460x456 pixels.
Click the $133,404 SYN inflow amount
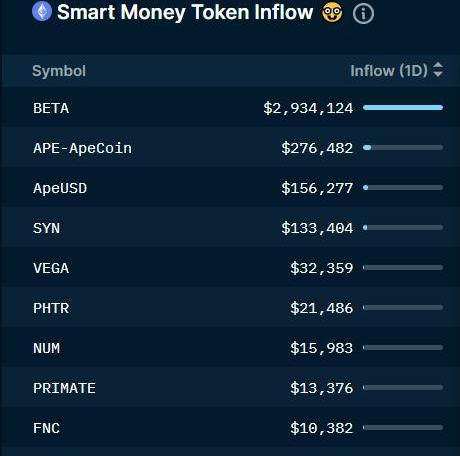pyautogui.click(x=317, y=228)
